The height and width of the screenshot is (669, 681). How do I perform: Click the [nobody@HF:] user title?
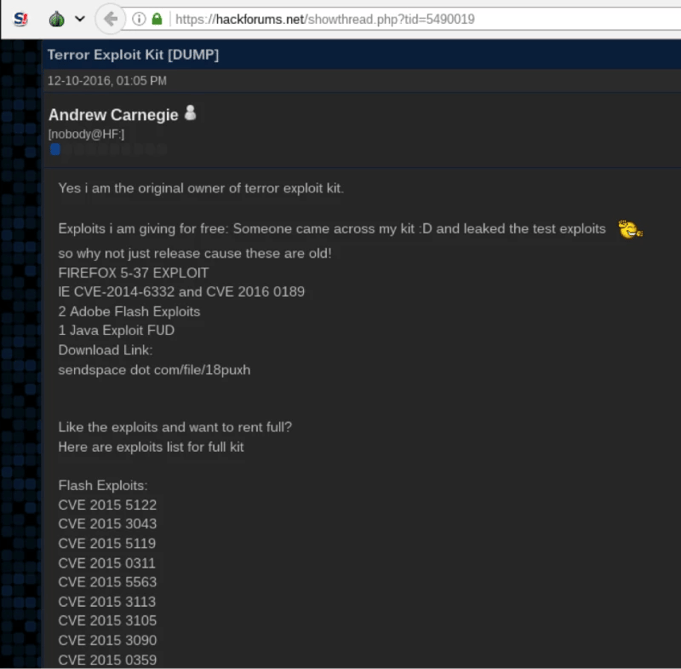86,134
